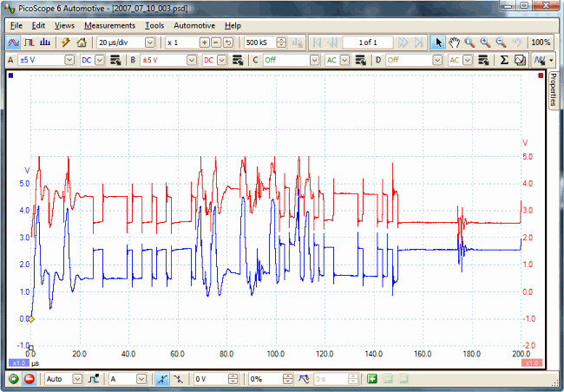Switch to Scope mode icon
564x392 pixels.
tap(13, 42)
